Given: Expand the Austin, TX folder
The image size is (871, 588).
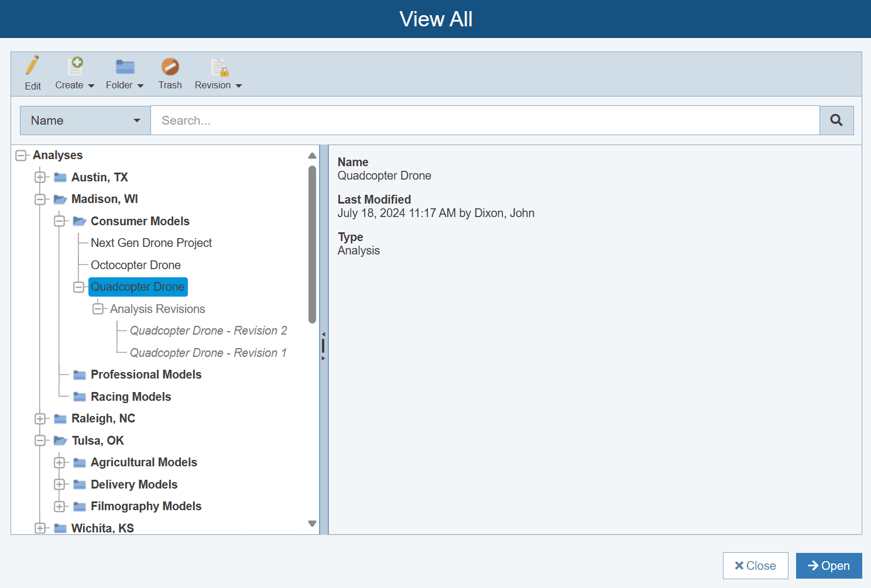Looking at the screenshot, I should click(40, 177).
